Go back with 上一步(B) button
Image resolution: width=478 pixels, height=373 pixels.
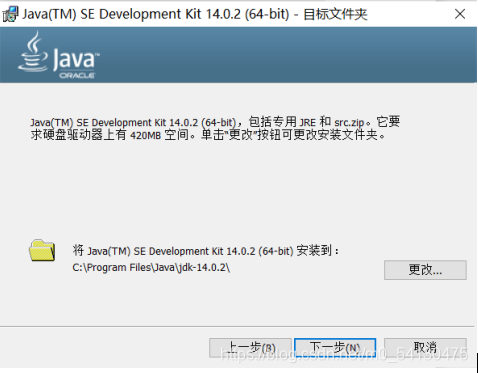click(x=250, y=348)
